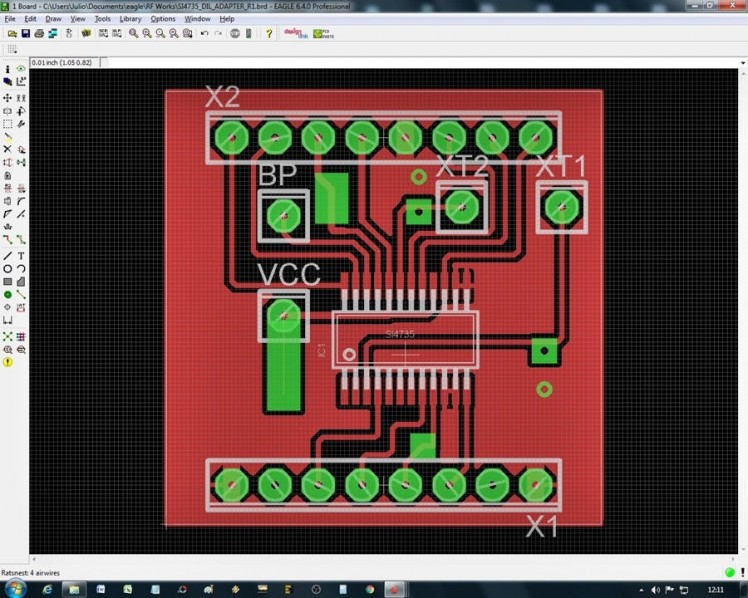
Task: Select the Value tool
Action: click(x=21, y=188)
